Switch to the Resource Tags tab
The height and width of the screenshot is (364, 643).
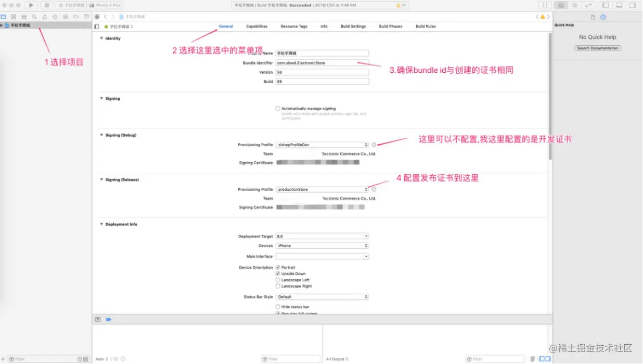294,27
